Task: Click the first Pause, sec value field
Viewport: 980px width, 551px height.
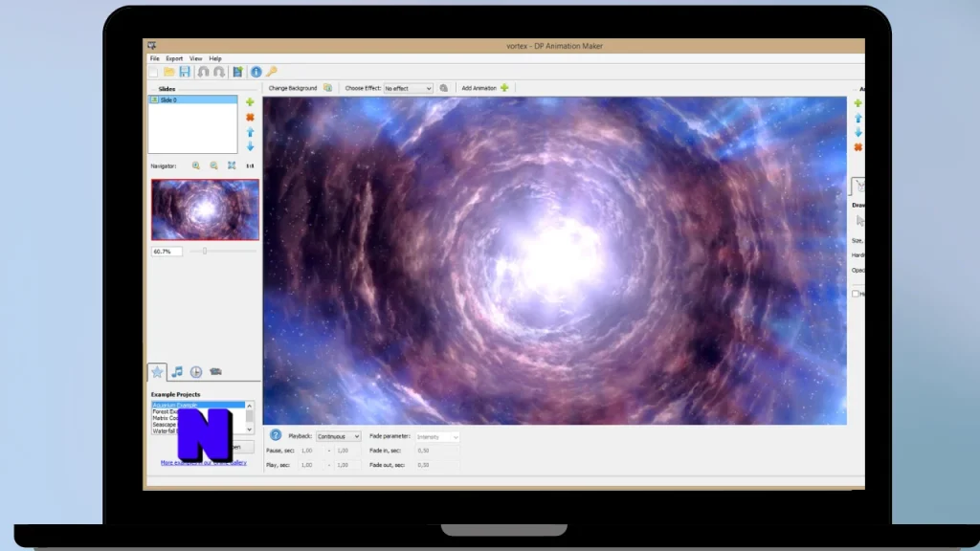Action: click(311, 451)
